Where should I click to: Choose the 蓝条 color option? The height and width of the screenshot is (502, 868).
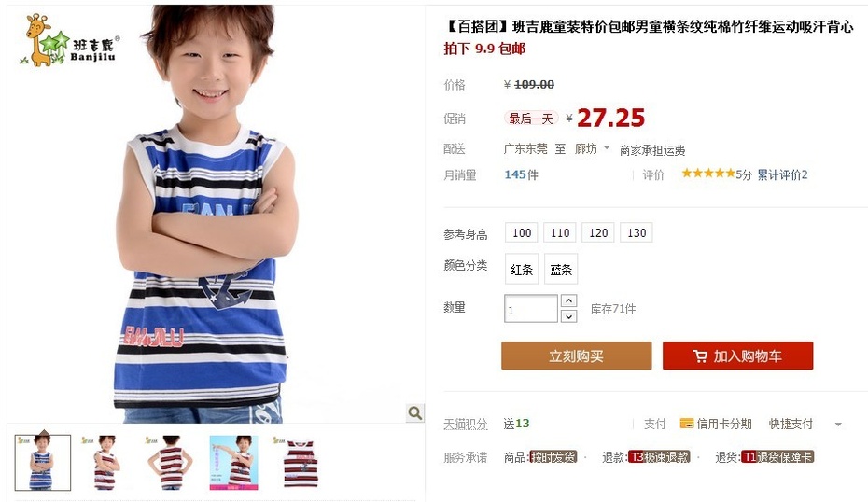(x=561, y=269)
